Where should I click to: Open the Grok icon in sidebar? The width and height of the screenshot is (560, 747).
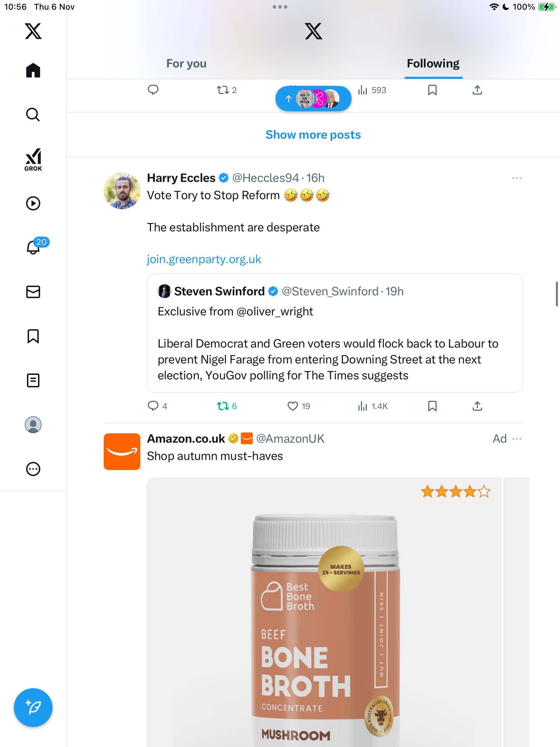point(33,159)
